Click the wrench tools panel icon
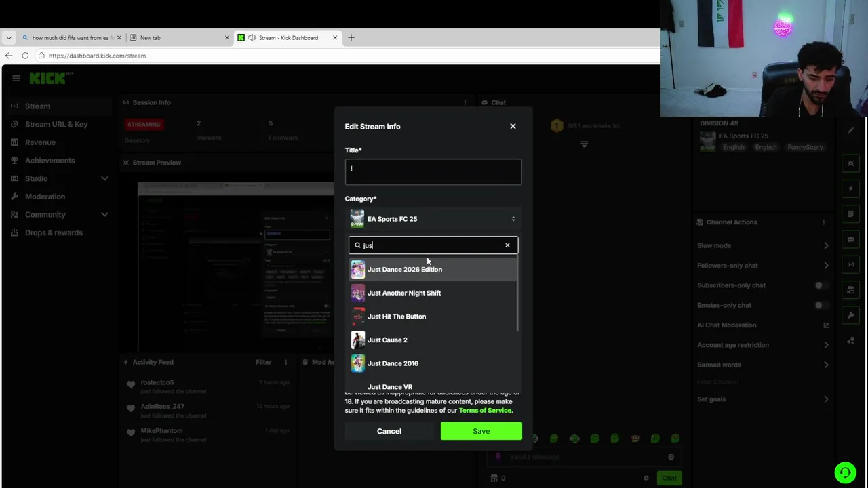 pos(850,315)
